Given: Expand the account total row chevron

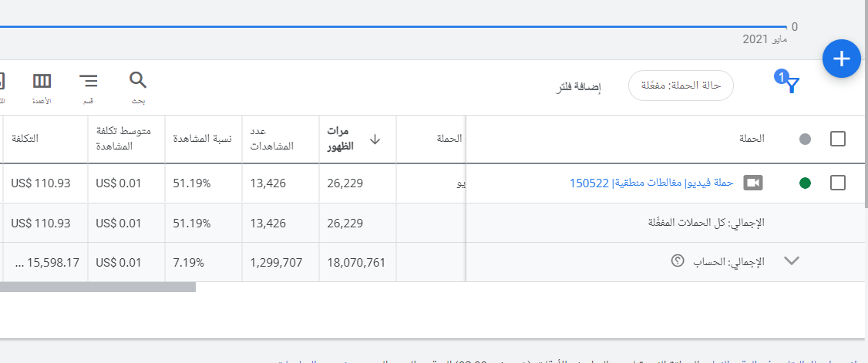Looking at the screenshot, I should 792,261.
